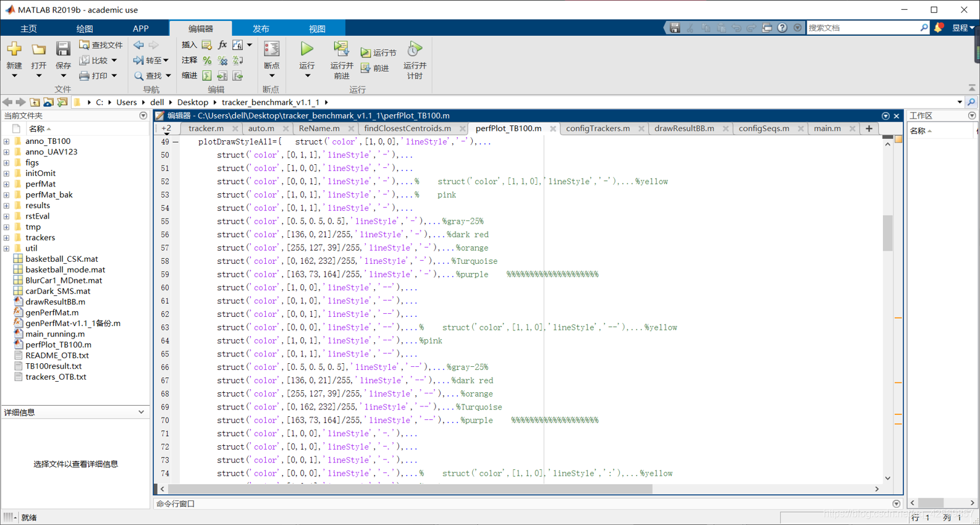Click the decrease indent icon
Screen dimensions: 980x525
[x=238, y=76]
